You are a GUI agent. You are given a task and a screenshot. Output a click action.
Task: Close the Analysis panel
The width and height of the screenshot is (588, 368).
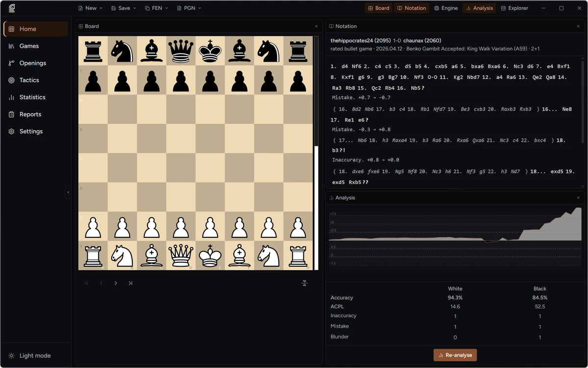(x=578, y=198)
